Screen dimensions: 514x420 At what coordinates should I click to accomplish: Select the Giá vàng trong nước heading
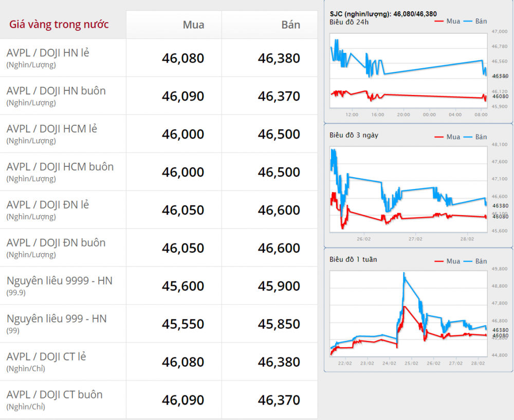pos(59,25)
